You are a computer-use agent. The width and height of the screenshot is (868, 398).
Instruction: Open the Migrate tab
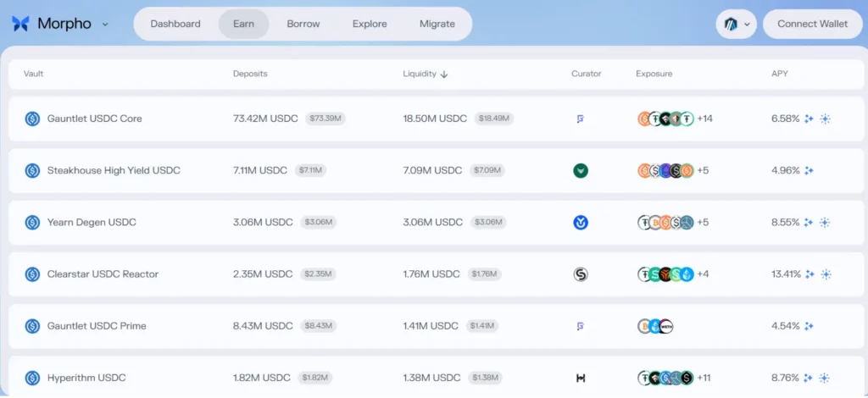(437, 24)
